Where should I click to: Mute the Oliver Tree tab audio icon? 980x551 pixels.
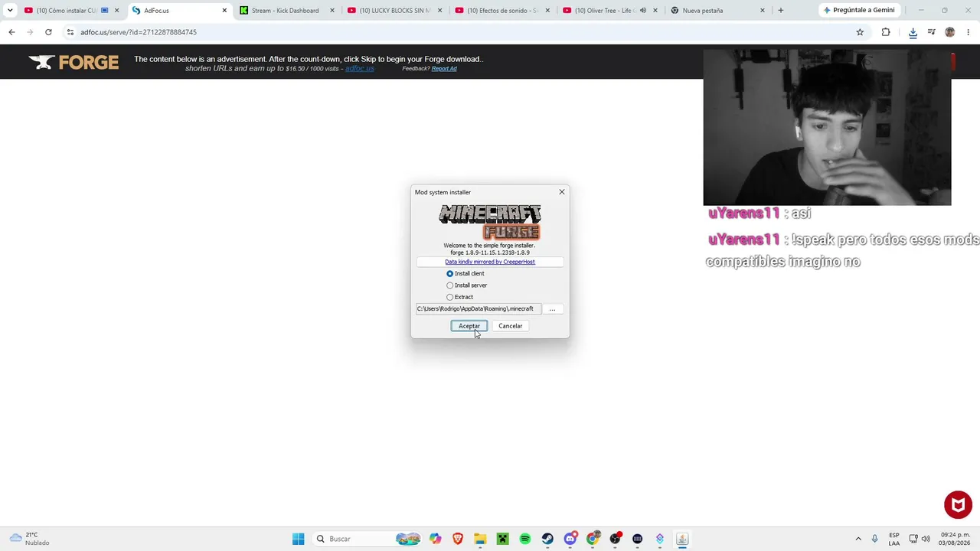point(642,11)
